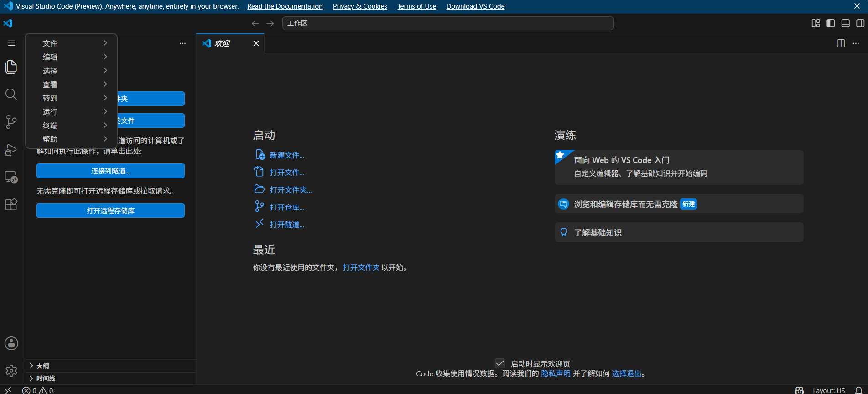Image resolution: width=868 pixels, height=394 pixels.
Task: Toggle the bottom panel icon
Action: coord(845,23)
